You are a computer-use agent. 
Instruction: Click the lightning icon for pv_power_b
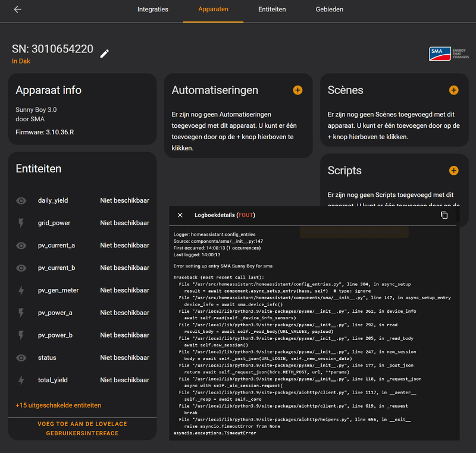click(x=21, y=335)
